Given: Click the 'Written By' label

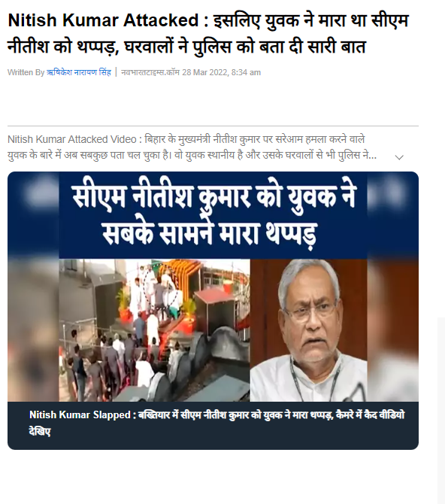Looking at the screenshot, I should [x=26, y=72].
